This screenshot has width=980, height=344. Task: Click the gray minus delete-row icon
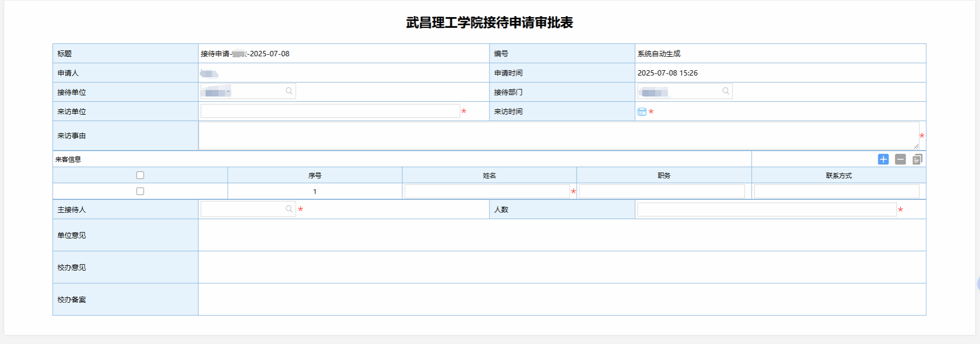pyautogui.click(x=900, y=159)
